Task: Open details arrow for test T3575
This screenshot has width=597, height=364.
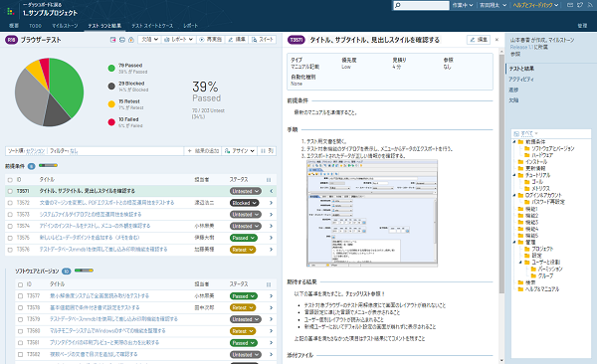Action: pos(271,238)
